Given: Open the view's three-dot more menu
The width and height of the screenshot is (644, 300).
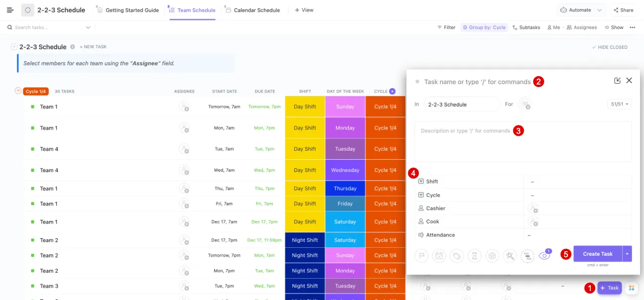Looking at the screenshot, I should [633, 27].
